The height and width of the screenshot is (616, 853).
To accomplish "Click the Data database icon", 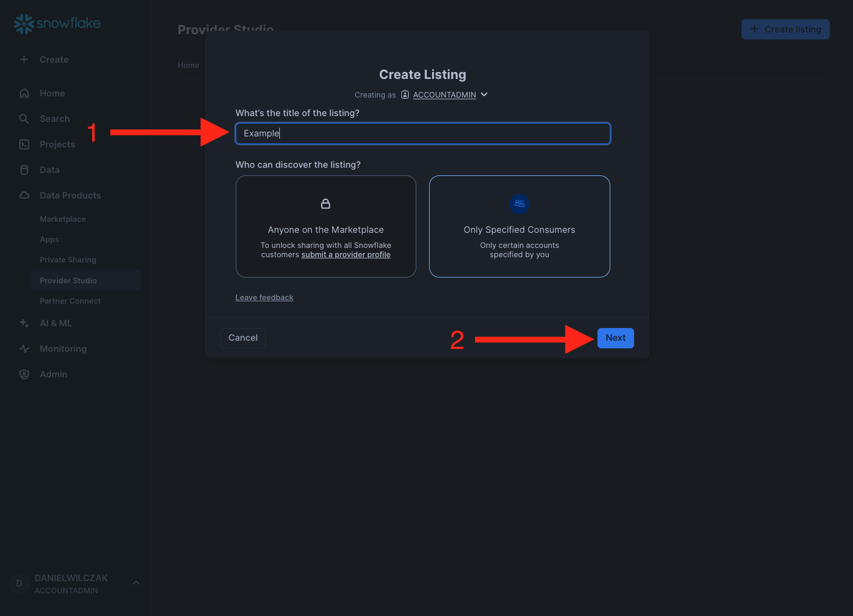I will pyautogui.click(x=24, y=170).
